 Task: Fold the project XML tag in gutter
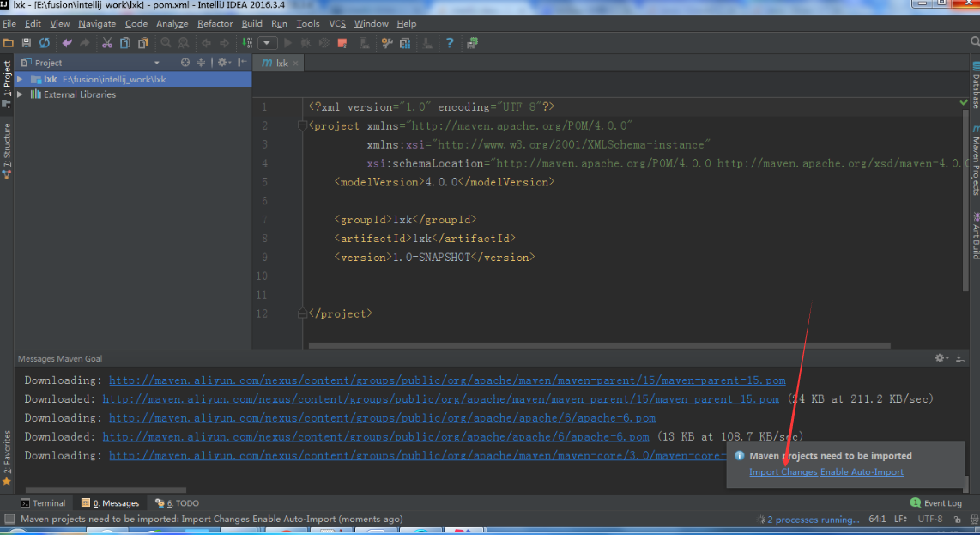coord(302,126)
